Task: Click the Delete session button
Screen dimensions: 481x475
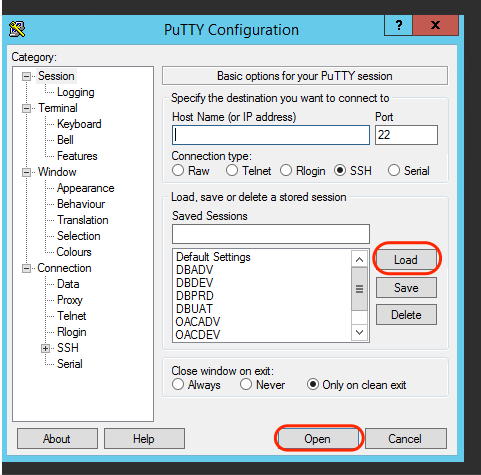Action: pos(406,315)
